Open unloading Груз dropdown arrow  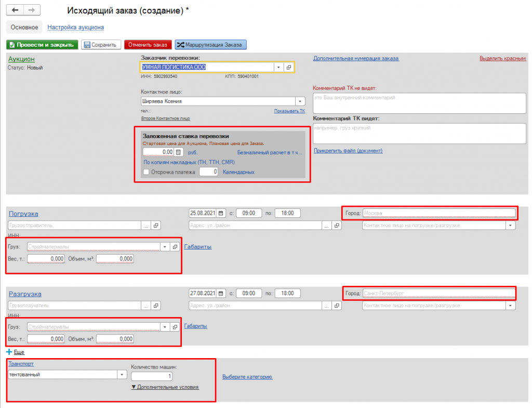click(x=165, y=327)
